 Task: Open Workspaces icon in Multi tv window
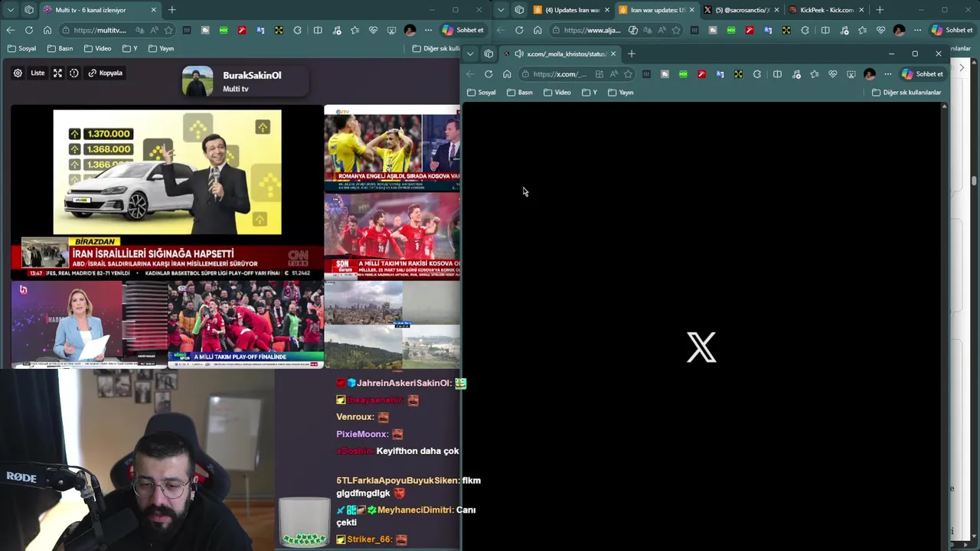(x=29, y=10)
